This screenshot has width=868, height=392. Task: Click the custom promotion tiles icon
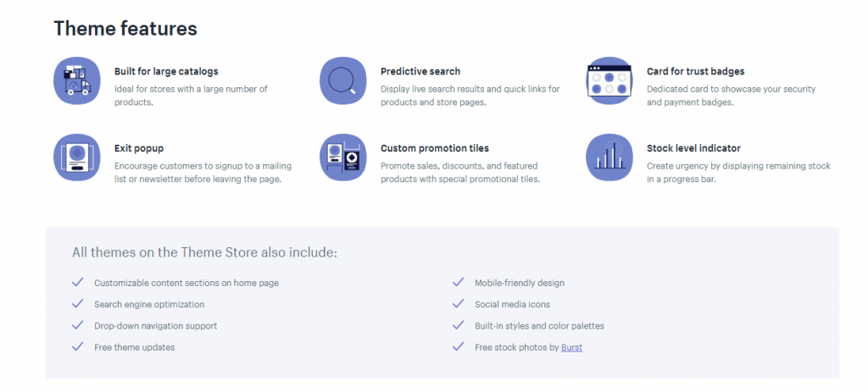point(343,157)
